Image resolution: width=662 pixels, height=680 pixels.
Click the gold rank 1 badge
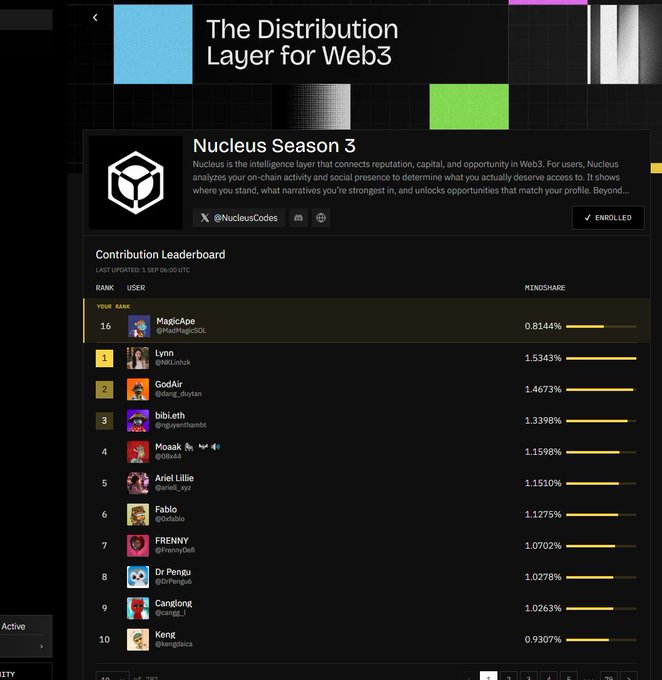coord(104,358)
